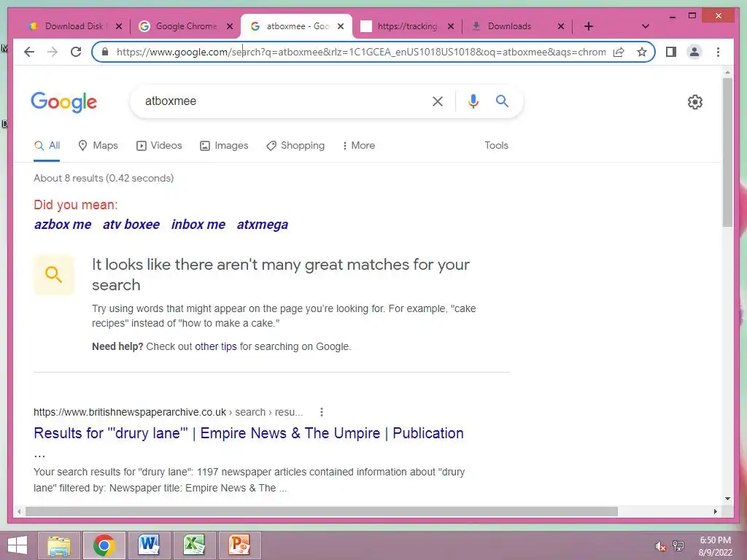747x560 pixels.
Task: Click the muted volume tray icon
Action: 660,546
